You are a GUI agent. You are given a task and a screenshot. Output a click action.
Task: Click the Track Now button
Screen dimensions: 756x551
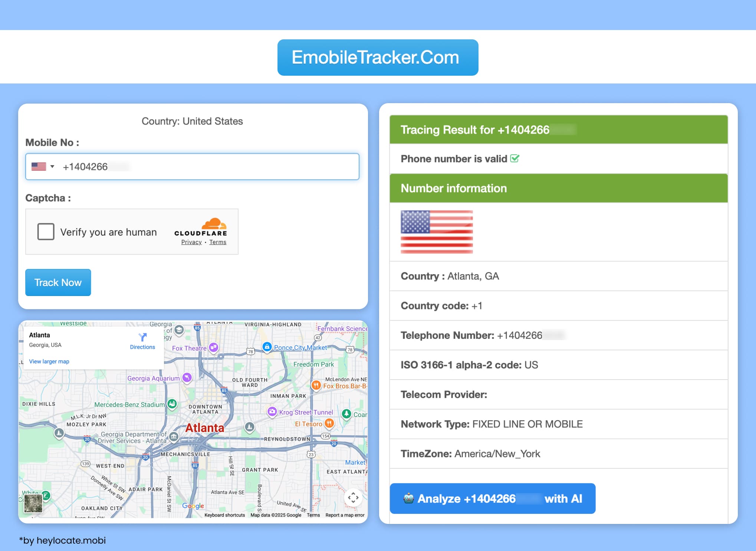(x=58, y=282)
